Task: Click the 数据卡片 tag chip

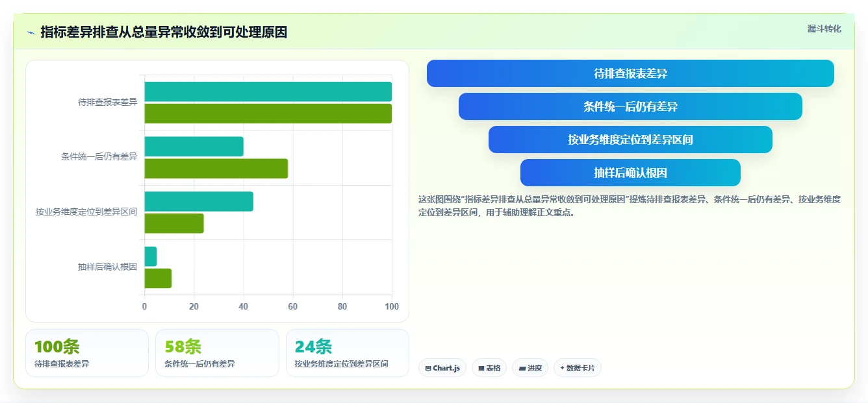Action: coord(578,368)
